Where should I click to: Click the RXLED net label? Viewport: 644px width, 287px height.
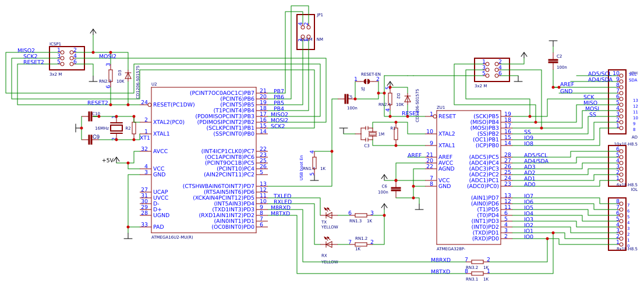[x=282, y=201]
